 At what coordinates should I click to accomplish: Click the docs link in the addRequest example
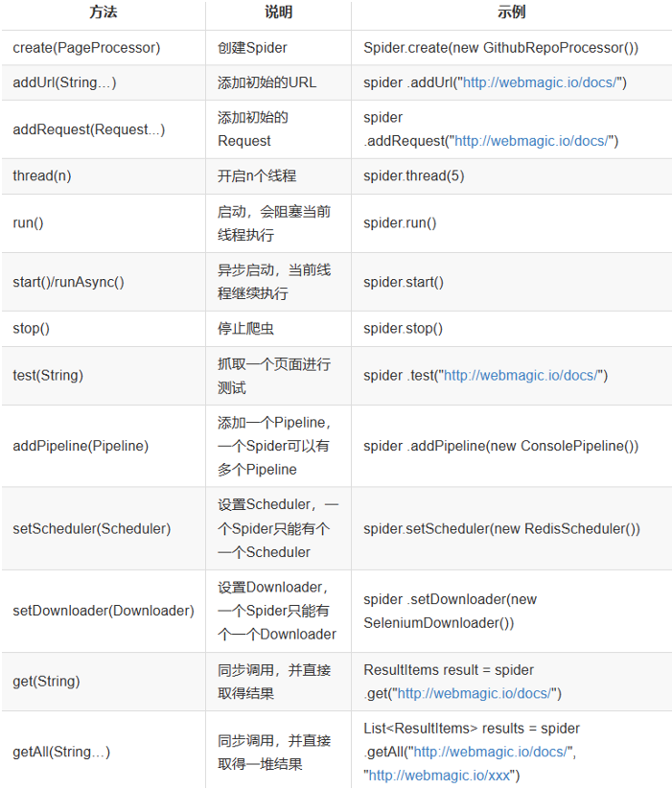click(x=533, y=141)
